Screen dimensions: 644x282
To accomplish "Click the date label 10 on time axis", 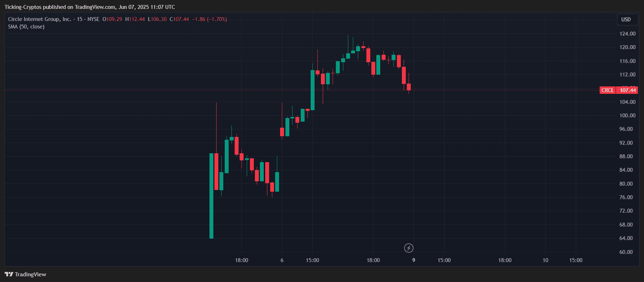I will pyautogui.click(x=545, y=260).
